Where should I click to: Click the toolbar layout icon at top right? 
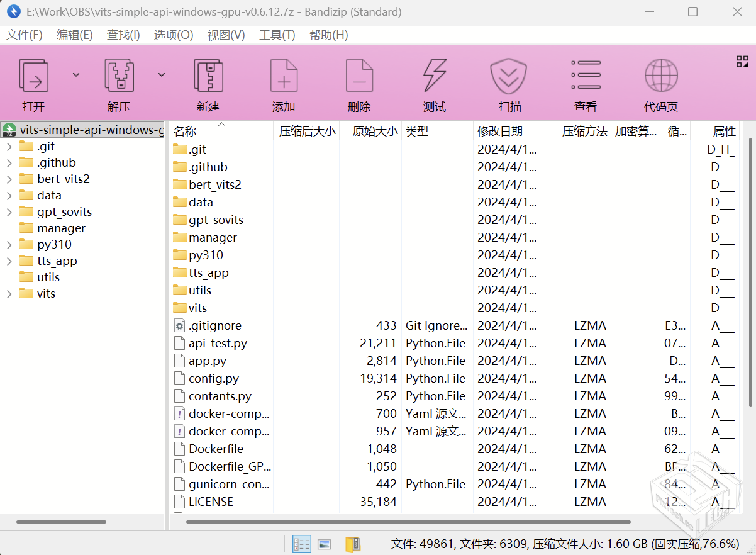[742, 61]
